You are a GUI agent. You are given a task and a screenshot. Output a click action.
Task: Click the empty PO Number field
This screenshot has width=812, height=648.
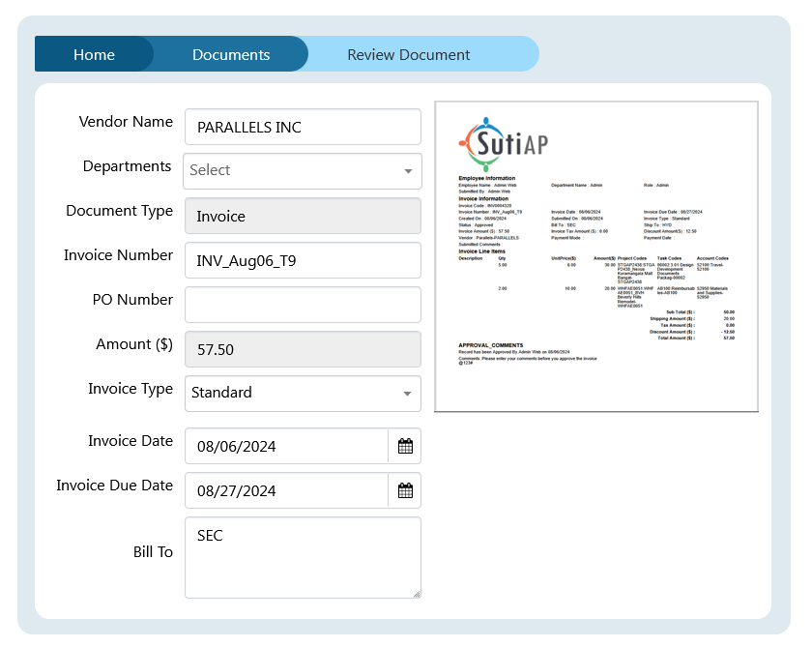[x=302, y=305]
